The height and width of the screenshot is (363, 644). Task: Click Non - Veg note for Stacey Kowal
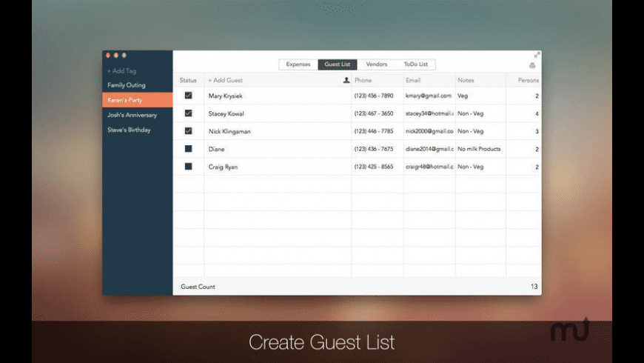click(470, 113)
